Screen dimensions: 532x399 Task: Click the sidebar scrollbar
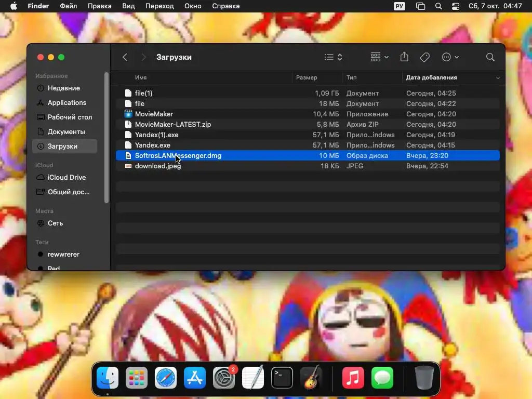tap(107, 138)
